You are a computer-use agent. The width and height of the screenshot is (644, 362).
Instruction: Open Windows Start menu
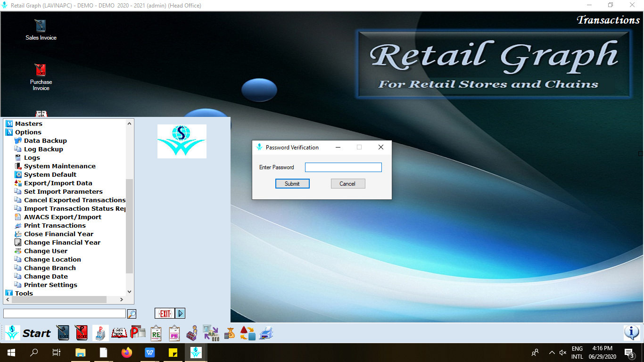pyautogui.click(x=11, y=352)
